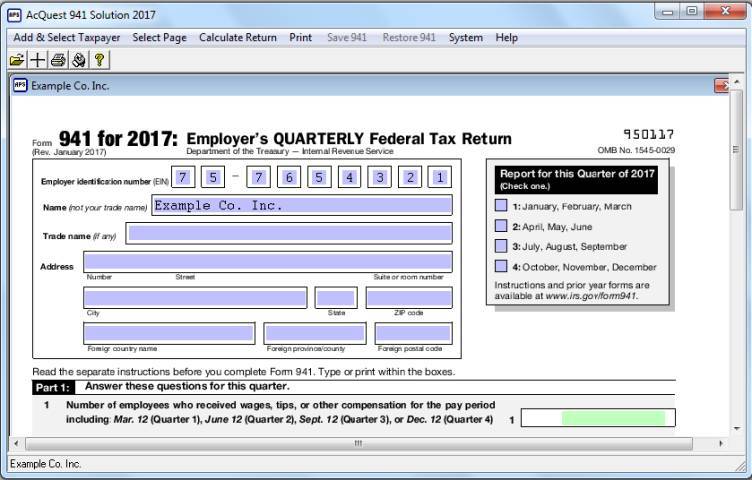Click the Name field with Example Co. Inc.
Screen dimensions: 752x480
tap(302, 205)
